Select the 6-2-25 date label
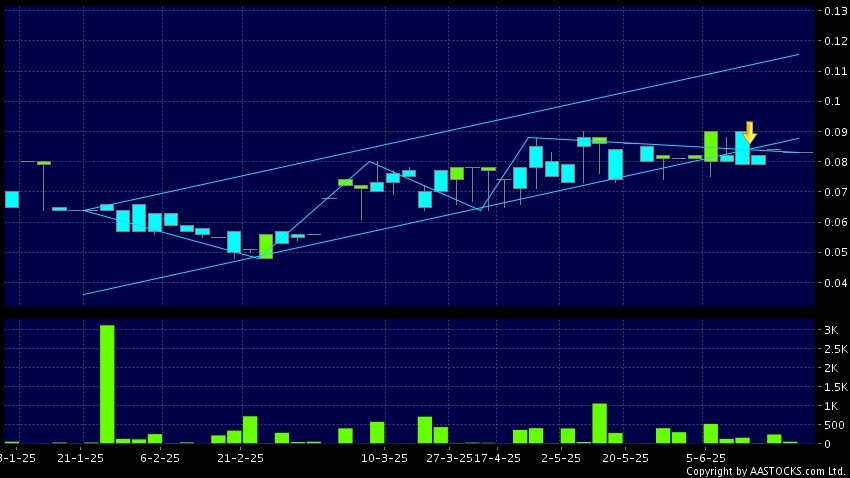The image size is (850, 478). tap(159, 458)
